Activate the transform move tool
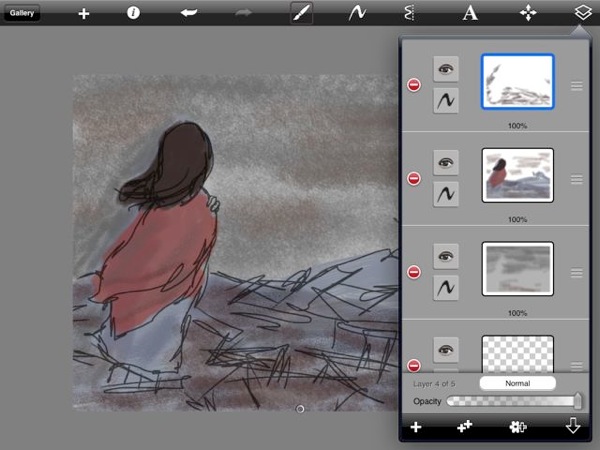Image resolution: width=600 pixels, height=450 pixels. point(528,14)
